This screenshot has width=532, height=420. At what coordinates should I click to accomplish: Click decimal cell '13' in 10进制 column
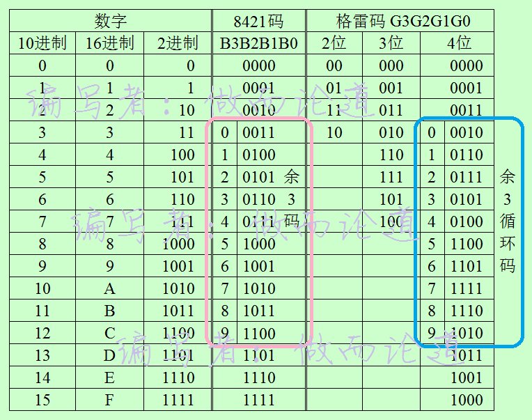coord(42,355)
